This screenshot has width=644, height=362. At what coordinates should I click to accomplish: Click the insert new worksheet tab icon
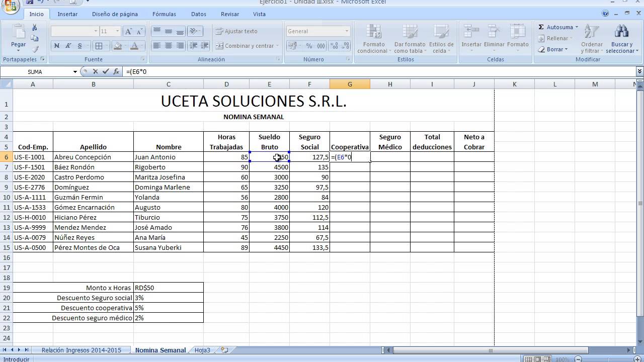click(224, 350)
